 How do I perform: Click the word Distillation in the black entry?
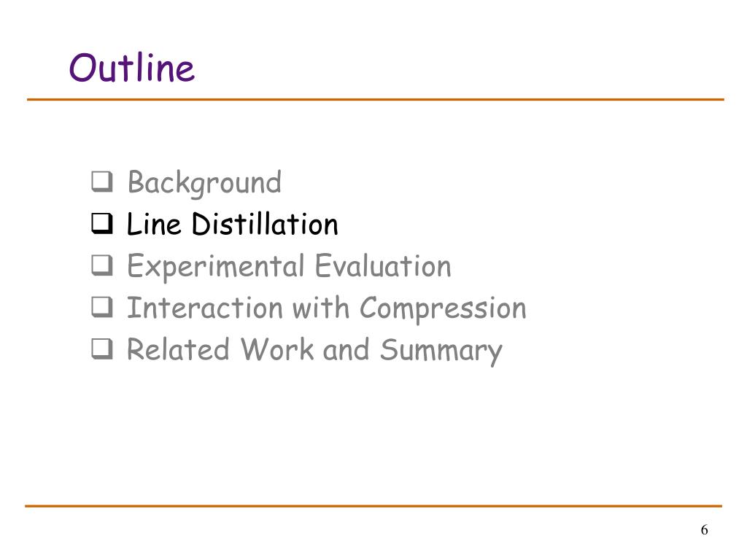click(265, 224)
